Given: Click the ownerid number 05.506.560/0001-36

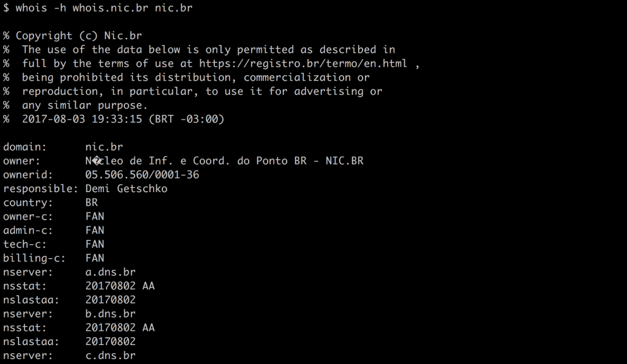Looking at the screenshot, I should coord(142,174).
